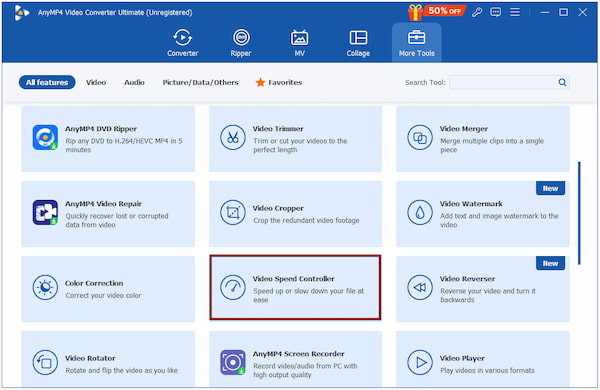Click the Video Player title

[462, 359]
